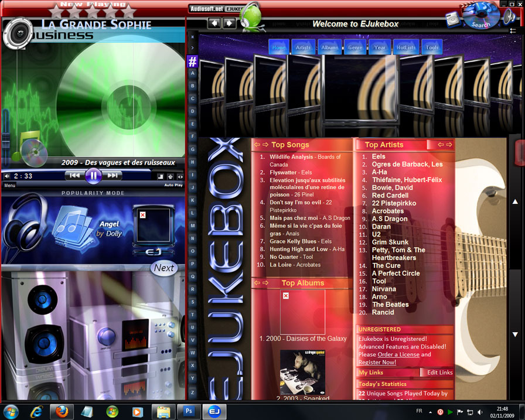Click the list-arrows icon below top-right speaker
The width and height of the screenshot is (525, 420).
click(513, 31)
